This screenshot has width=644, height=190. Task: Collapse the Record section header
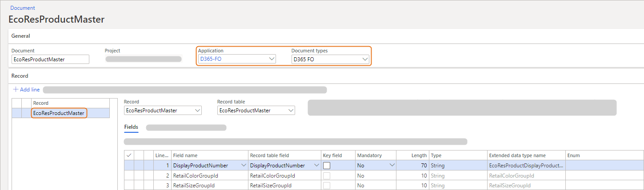[20, 76]
